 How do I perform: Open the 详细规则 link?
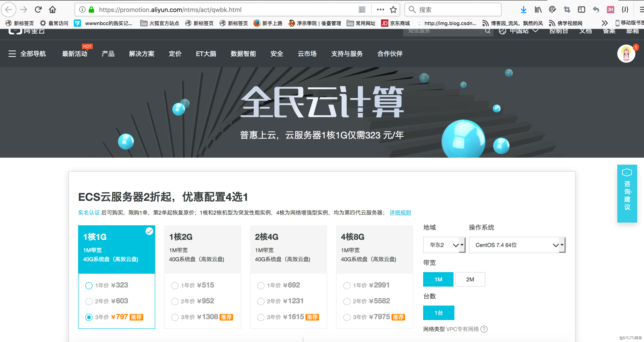(x=400, y=213)
